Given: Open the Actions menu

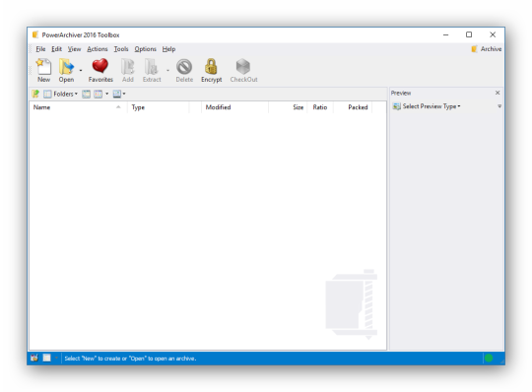Looking at the screenshot, I should point(98,49).
